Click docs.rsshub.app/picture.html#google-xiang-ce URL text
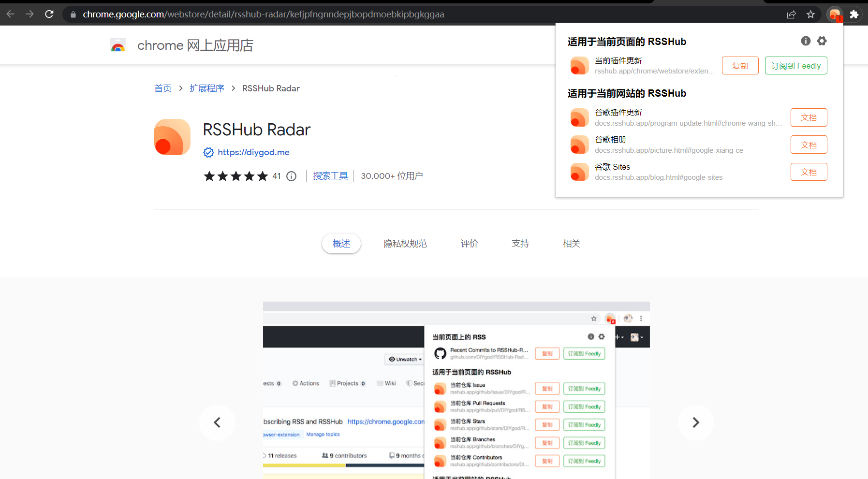 click(669, 150)
